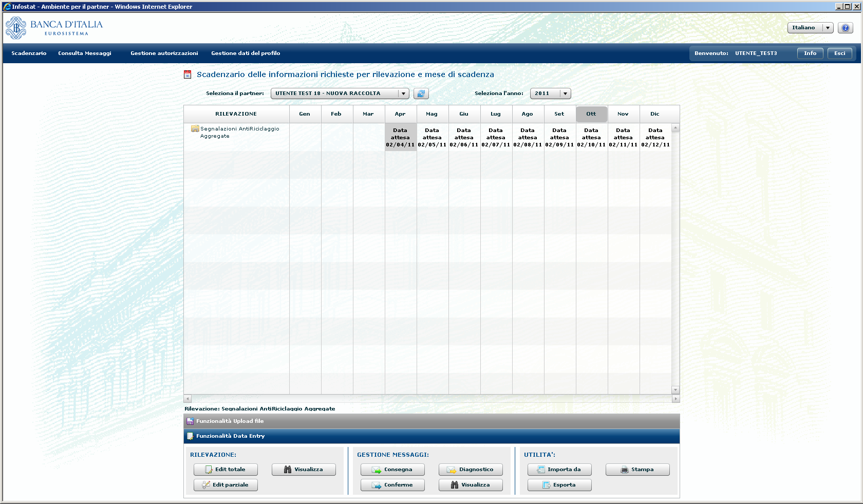Click the Conferme button
The width and height of the screenshot is (863, 504).
pyautogui.click(x=392, y=485)
